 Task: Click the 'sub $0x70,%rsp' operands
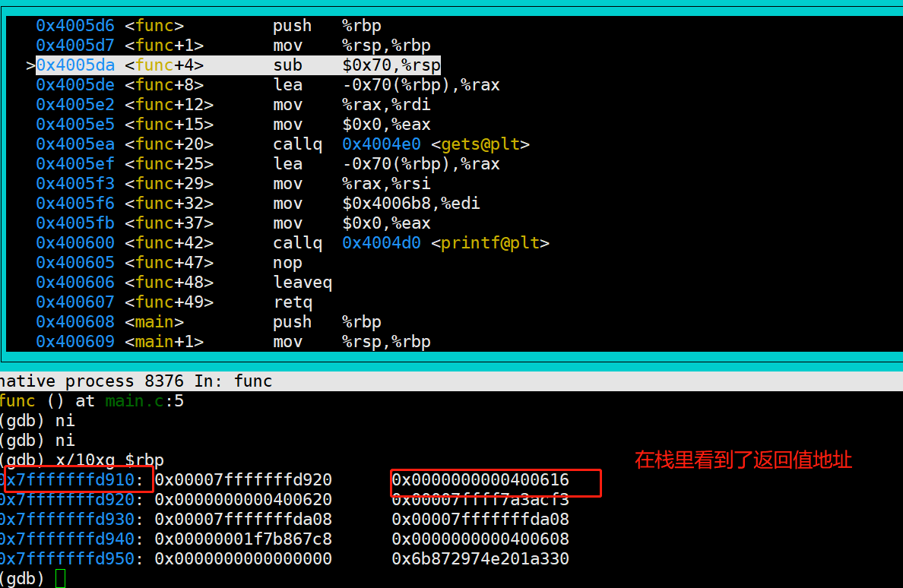coord(391,65)
